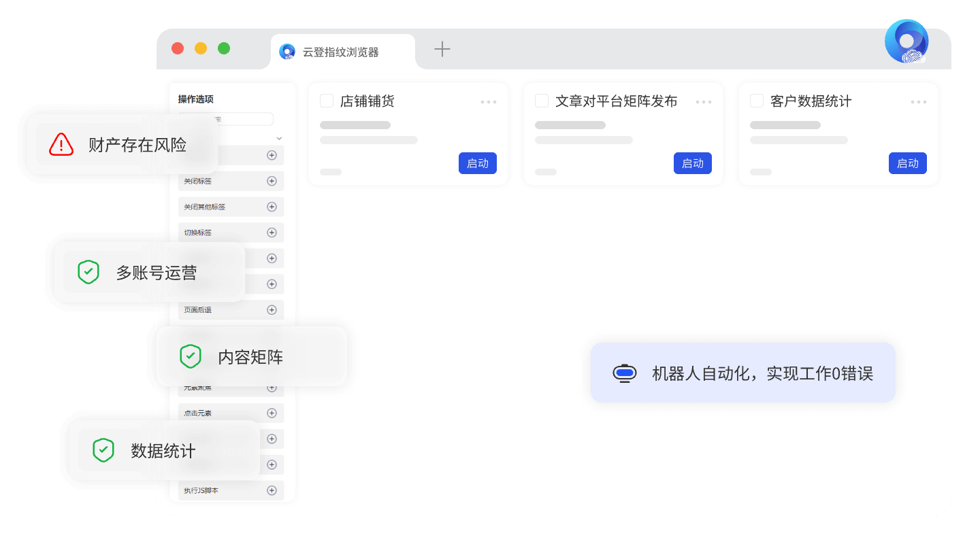
Task: Collapse the list using the chevron in 操作选项
Action: pyautogui.click(x=279, y=137)
